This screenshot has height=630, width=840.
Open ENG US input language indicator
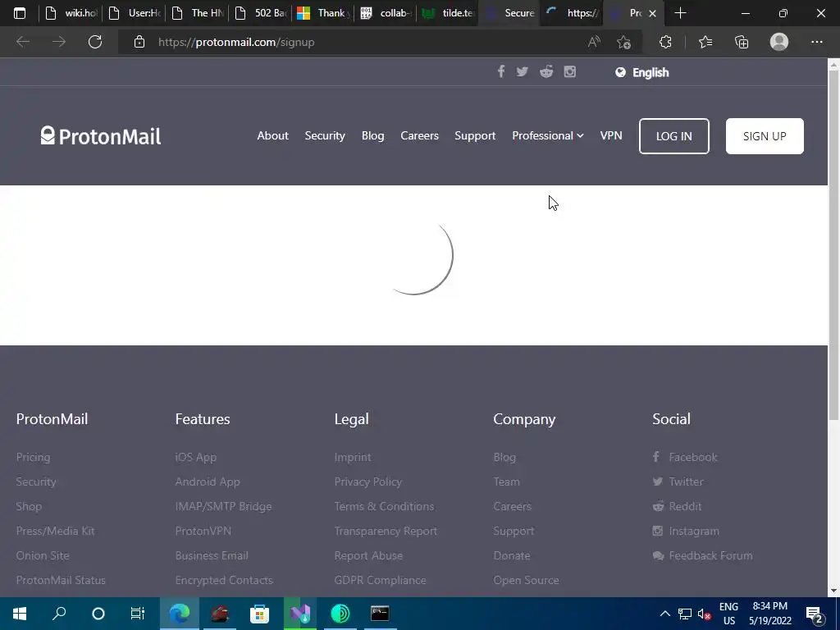[x=728, y=614]
